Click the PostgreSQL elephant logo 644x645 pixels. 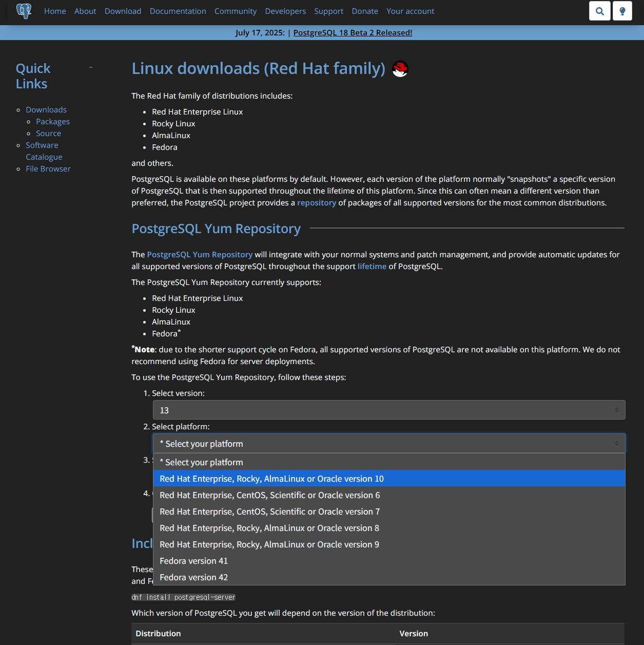tap(24, 11)
